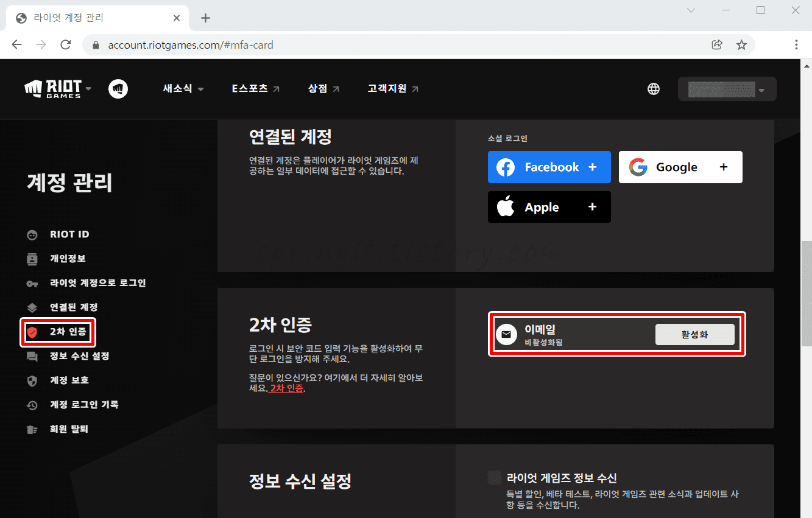Click the share page icon in address bar
The height and width of the screenshot is (518, 812).
click(717, 44)
